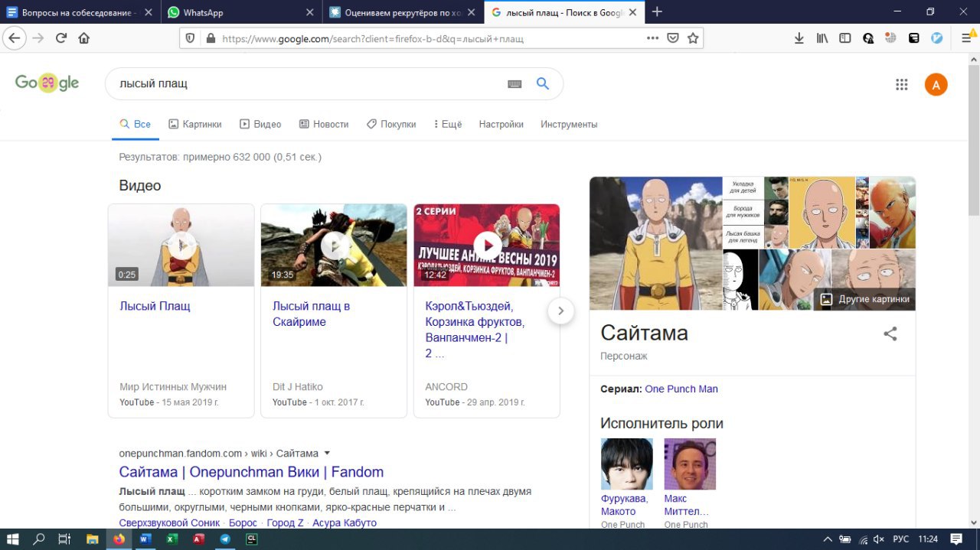Open Сверхзвуковой Соник sitelink
980x550 pixels.
pos(170,522)
